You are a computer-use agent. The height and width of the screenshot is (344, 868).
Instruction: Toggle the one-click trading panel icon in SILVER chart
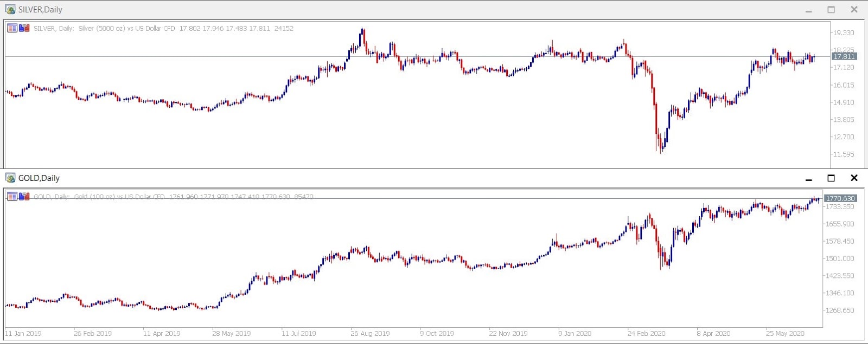[x=12, y=28]
